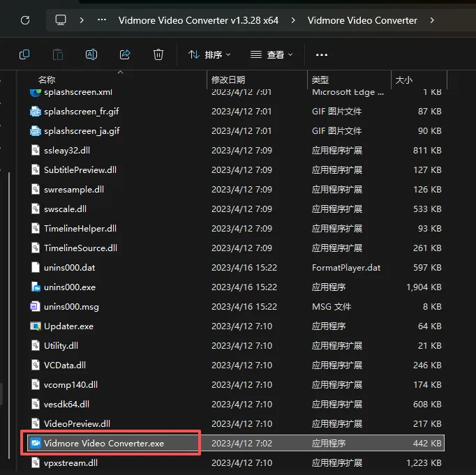
Task: Click the file name splashscreen_fr.gif
Action: (82, 112)
